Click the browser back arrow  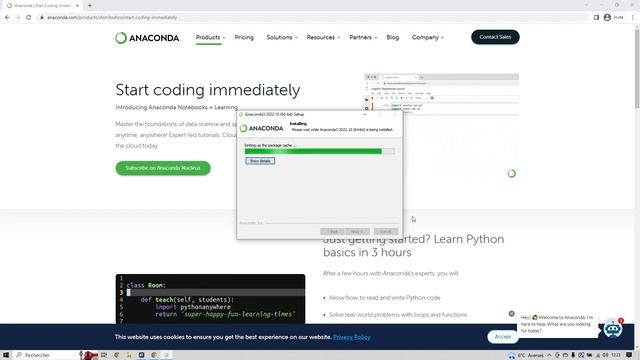tap(7, 18)
